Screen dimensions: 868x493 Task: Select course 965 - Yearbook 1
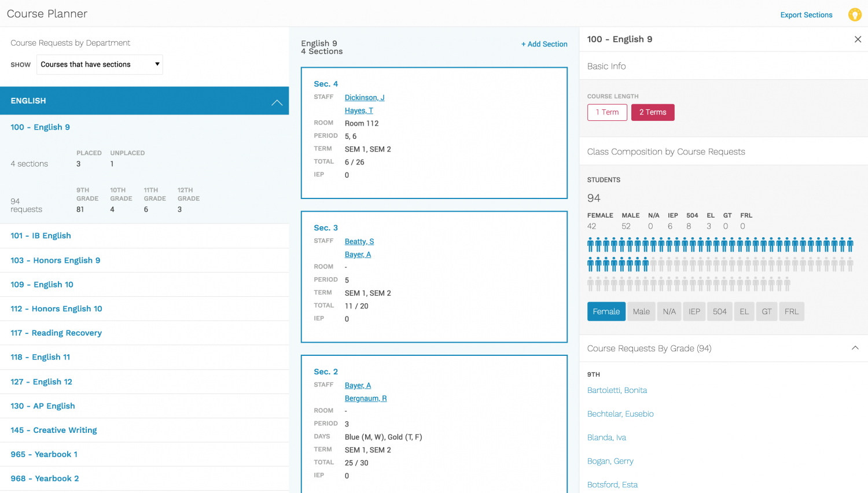pos(44,454)
